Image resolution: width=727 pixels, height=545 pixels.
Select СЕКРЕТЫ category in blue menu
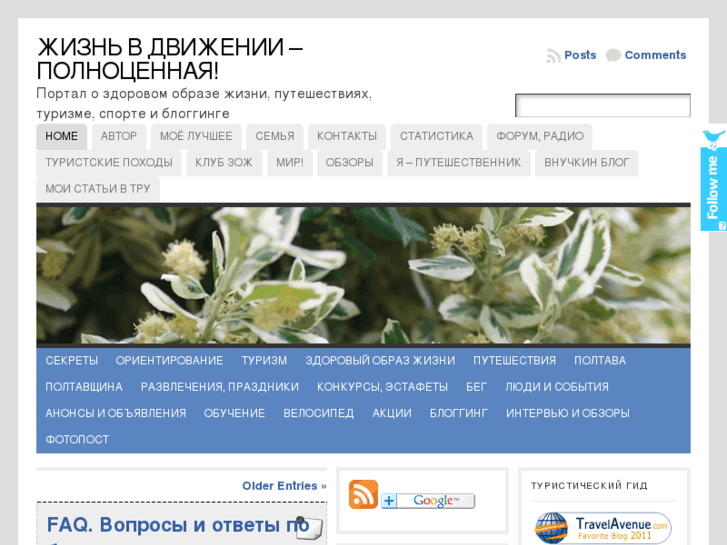pyautogui.click(x=71, y=361)
